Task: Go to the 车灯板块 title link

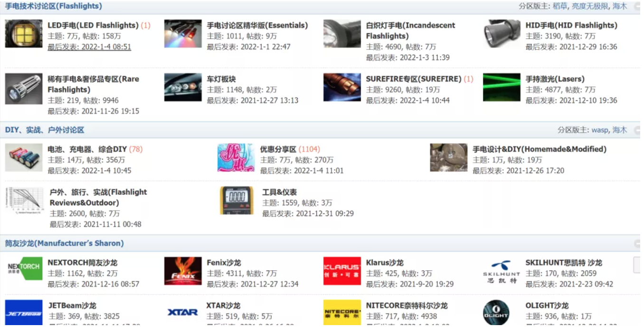Action: coord(221,79)
